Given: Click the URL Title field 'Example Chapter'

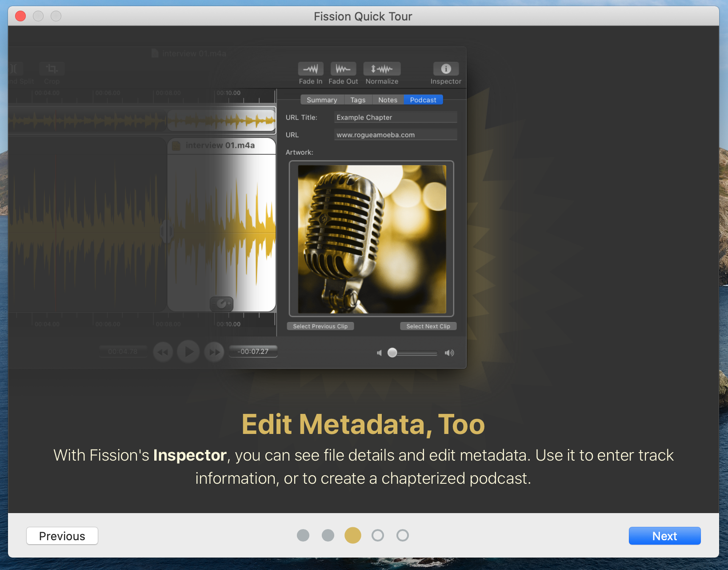Looking at the screenshot, I should (x=396, y=117).
